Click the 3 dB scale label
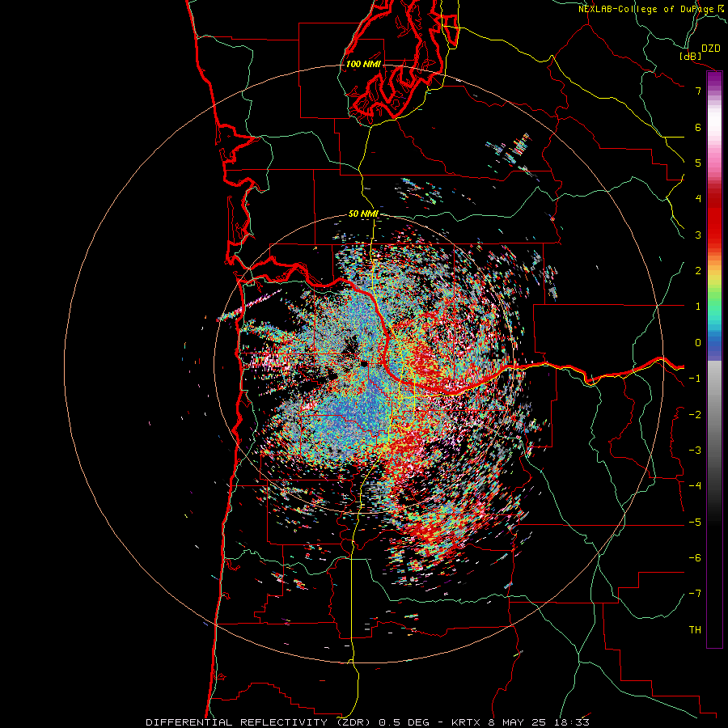Image resolution: width=728 pixels, height=728 pixels. 698,235
